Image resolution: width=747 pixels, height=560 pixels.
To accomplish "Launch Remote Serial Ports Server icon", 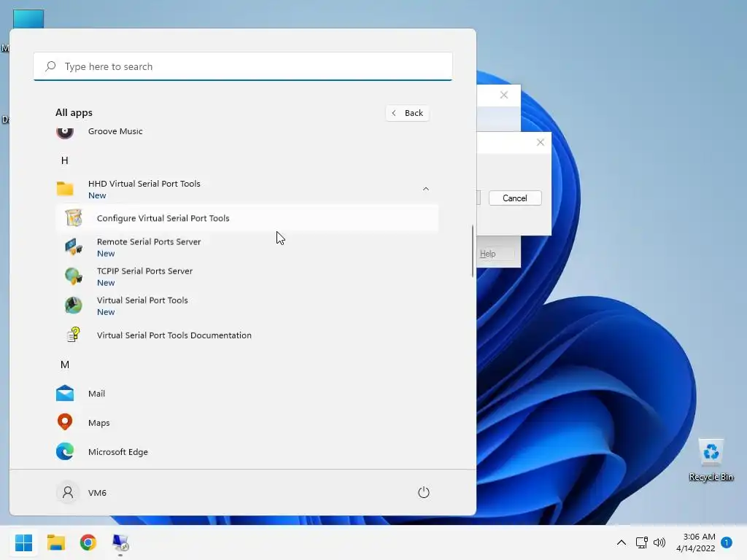I will pyautogui.click(x=74, y=247).
